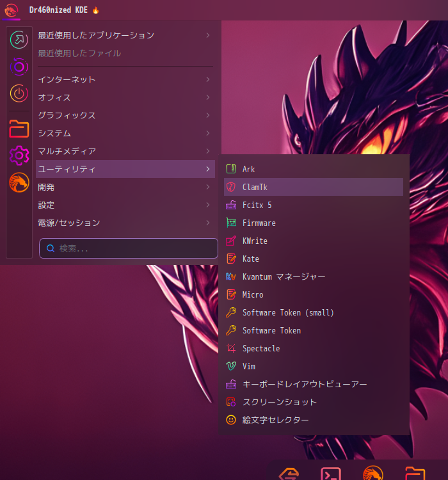Select the マルチメディア category

[x=125, y=151]
